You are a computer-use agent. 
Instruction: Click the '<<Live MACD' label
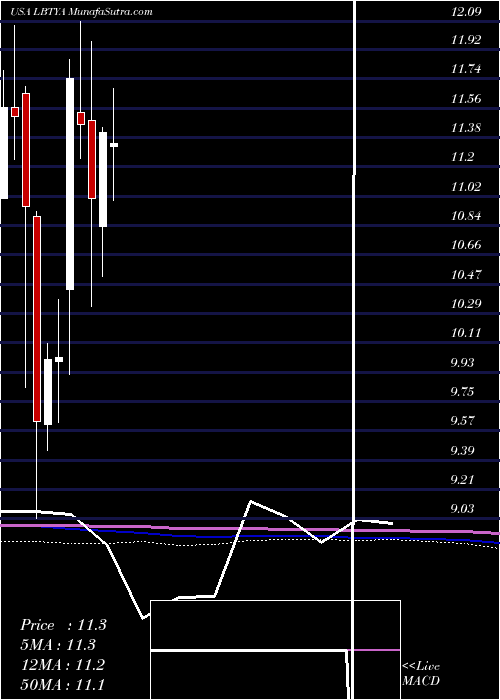pyautogui.click(x=421, y=674)
